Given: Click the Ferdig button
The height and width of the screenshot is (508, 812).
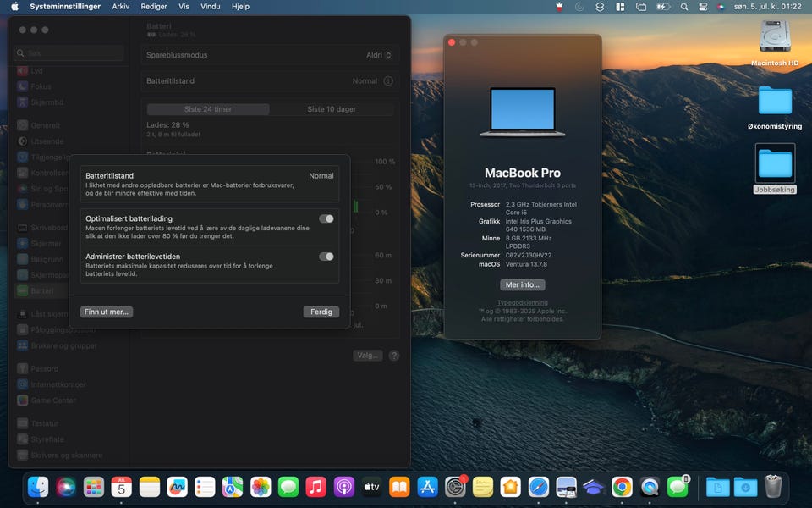Looking at the screenshot, I should tap(321, 312).
